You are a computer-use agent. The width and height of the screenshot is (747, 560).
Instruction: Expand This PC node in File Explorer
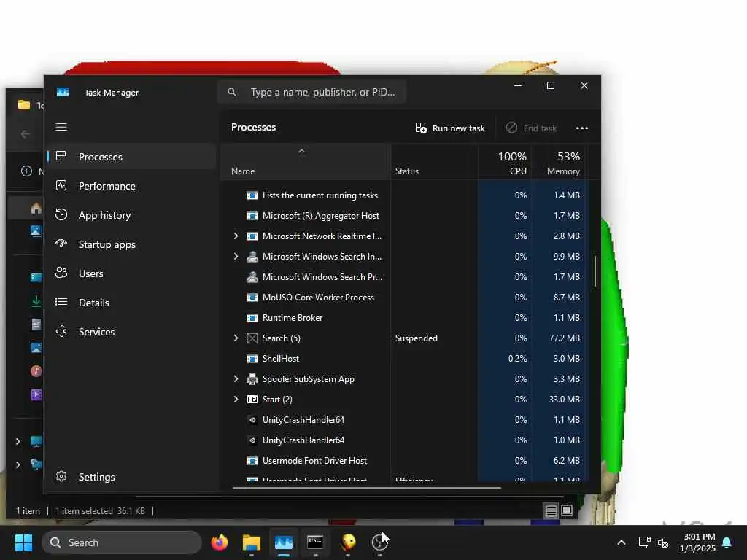click(x=18, y=441)
